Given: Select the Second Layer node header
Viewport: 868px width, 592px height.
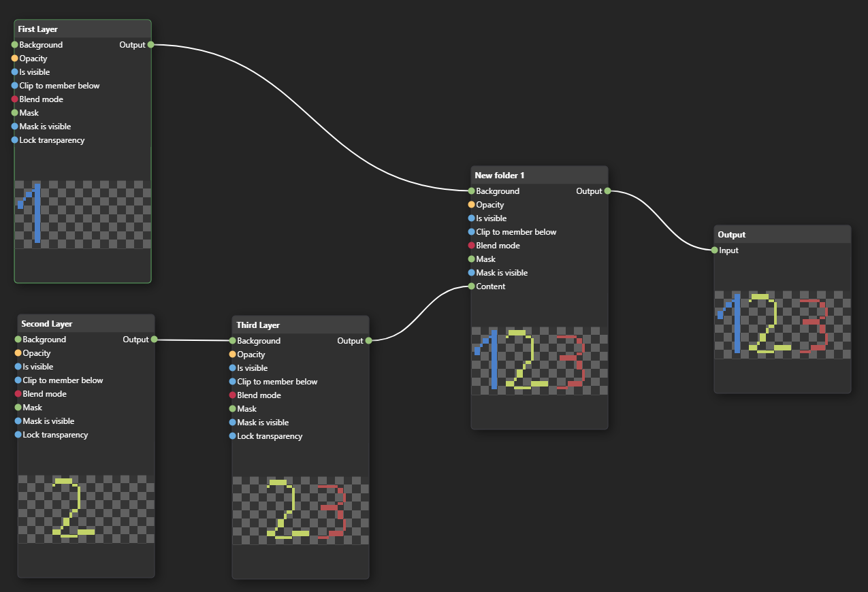Looking at the screenshot, I should tap(85, 323).
